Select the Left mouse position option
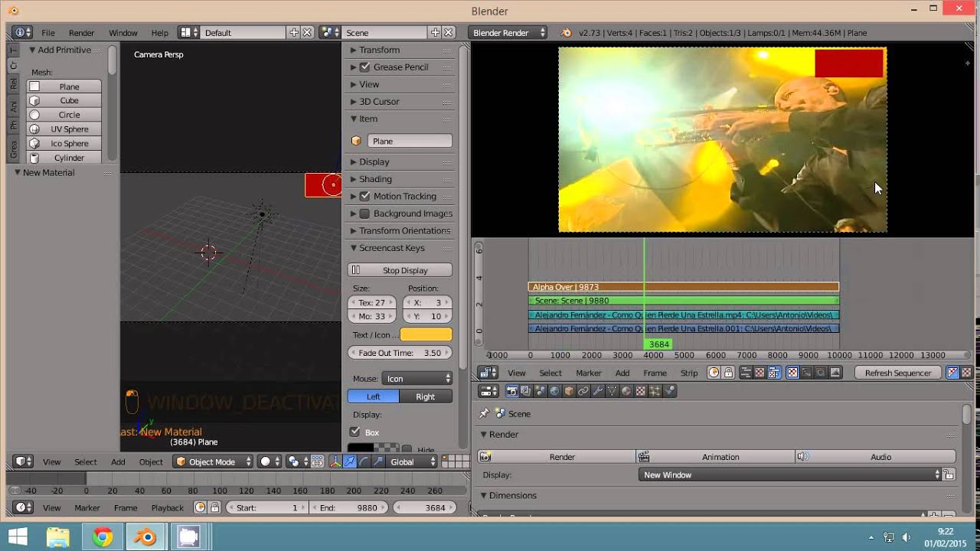 tap(373, 396)
